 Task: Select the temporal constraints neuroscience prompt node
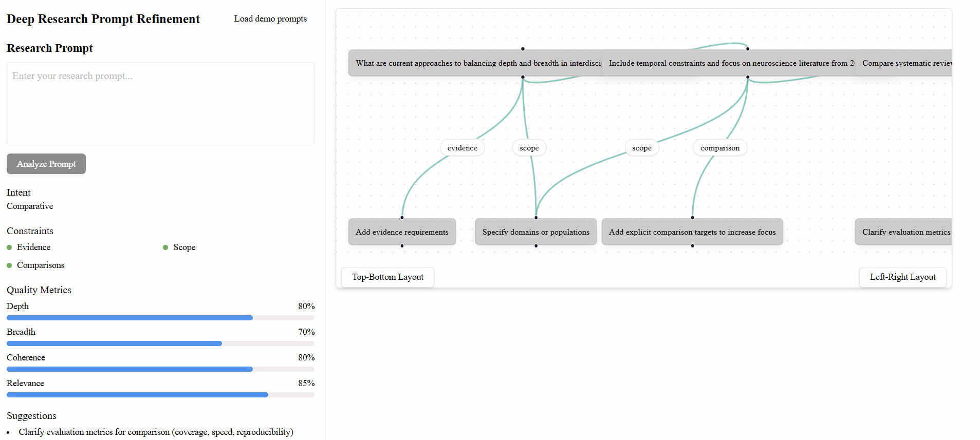(x=730, y=63)
